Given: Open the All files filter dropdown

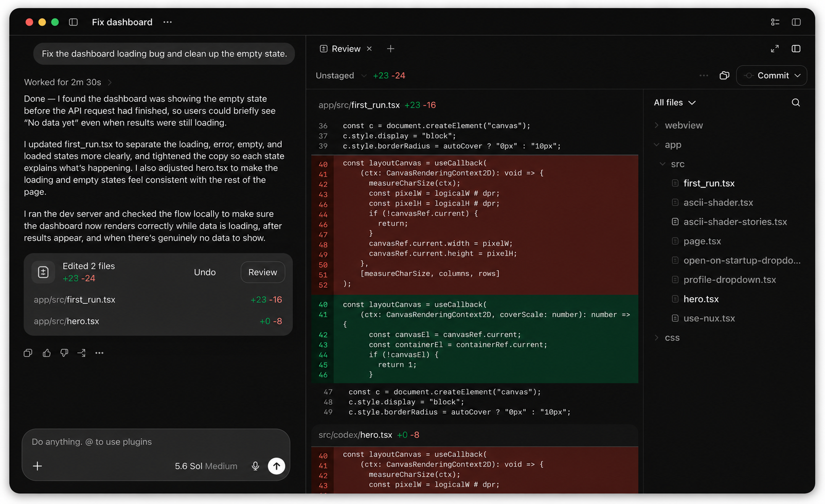Looking at the screenshot, I should click(674, 102).
